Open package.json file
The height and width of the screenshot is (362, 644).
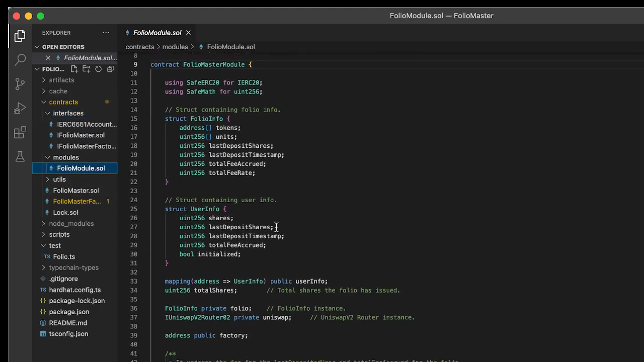coord(69,312)
